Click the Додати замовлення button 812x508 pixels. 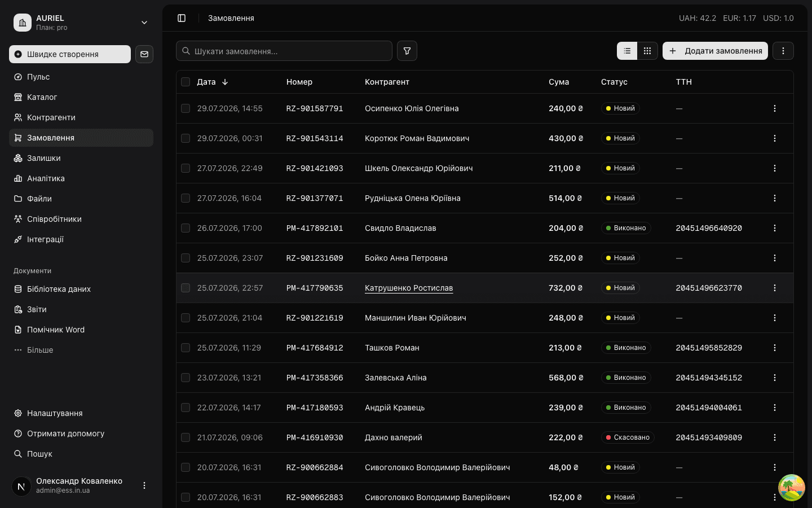tap(715, 51)
